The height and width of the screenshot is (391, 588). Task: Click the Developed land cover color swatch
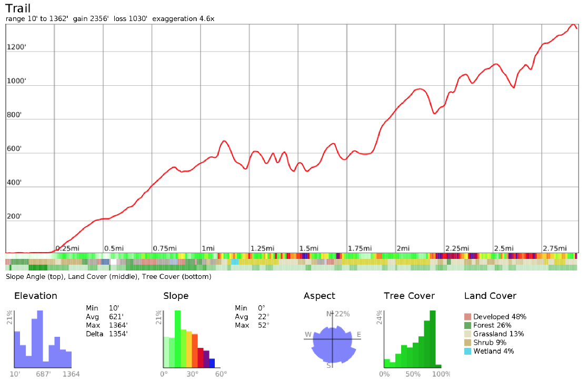(x=468, y=317)
